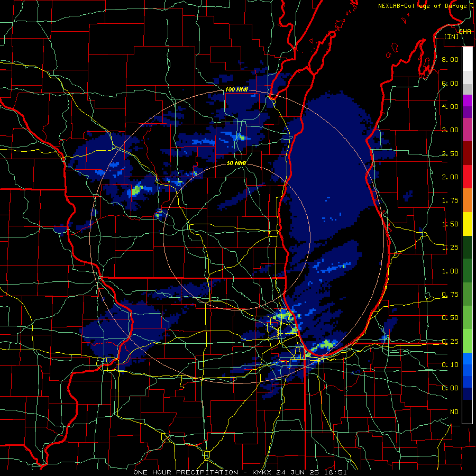Screen dimensions: 476x476
Task: Click the 2.00 legend value
Action: pos(450,177)
